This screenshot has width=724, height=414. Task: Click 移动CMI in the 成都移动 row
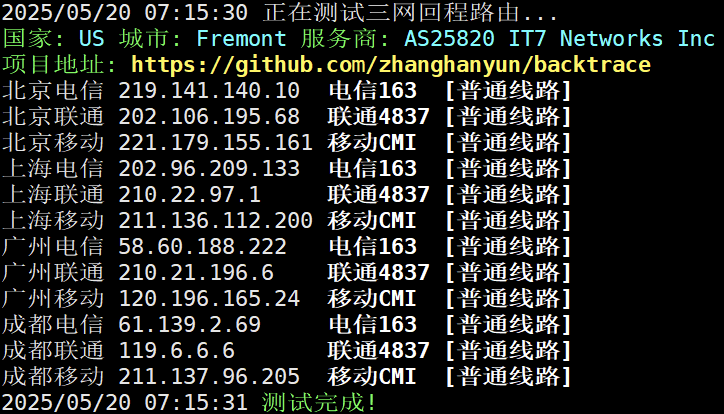[372, 377]
